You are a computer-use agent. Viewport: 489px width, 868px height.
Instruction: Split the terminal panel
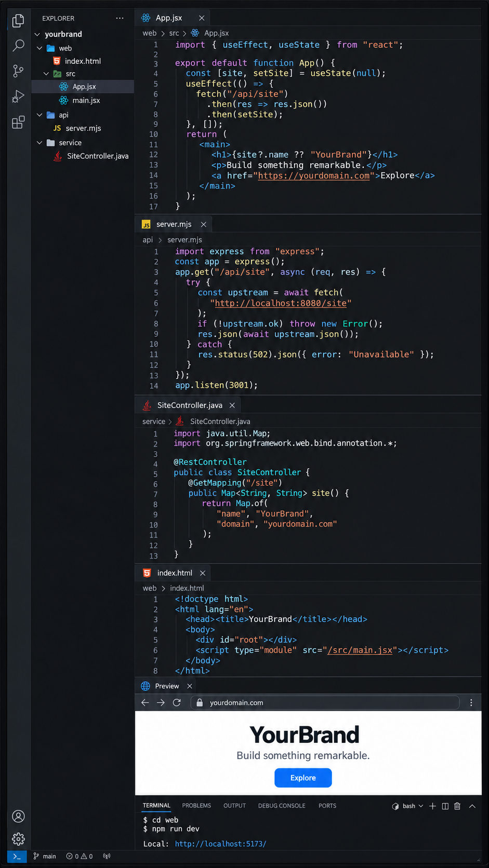click(x=445, y=806)
